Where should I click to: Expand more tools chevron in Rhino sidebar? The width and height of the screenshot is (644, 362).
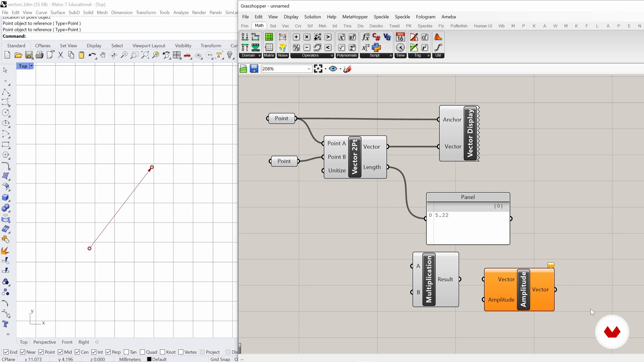[x=8, y=334]
